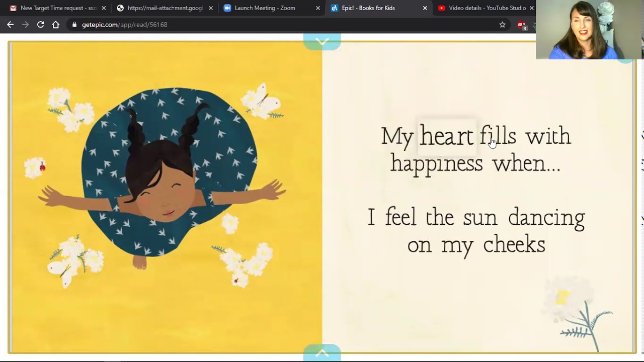Reload the getepic.com page

coord(41,25)
